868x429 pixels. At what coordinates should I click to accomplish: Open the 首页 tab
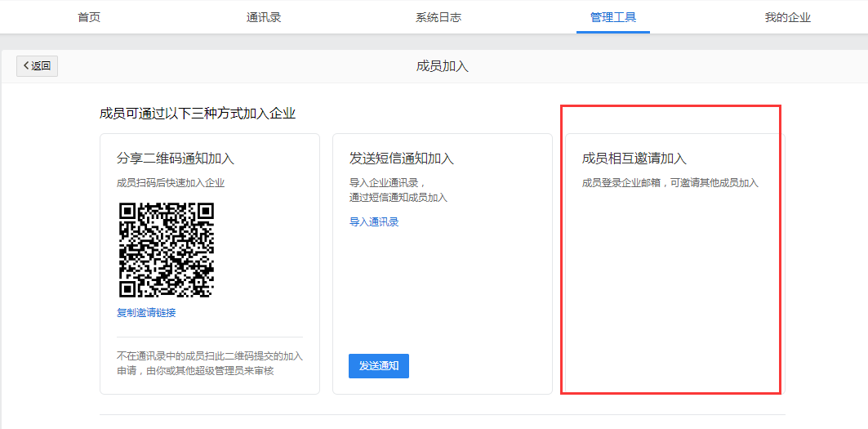[89, 17]
